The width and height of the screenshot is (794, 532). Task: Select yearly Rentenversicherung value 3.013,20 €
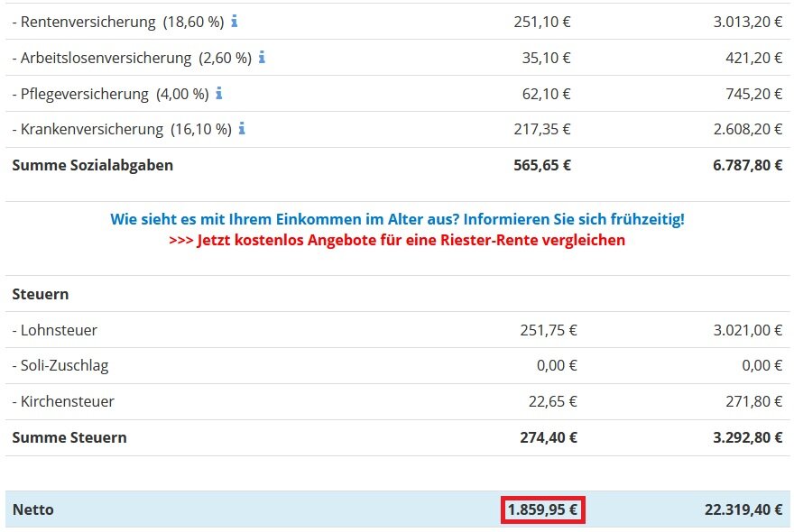tap(747, 22)
